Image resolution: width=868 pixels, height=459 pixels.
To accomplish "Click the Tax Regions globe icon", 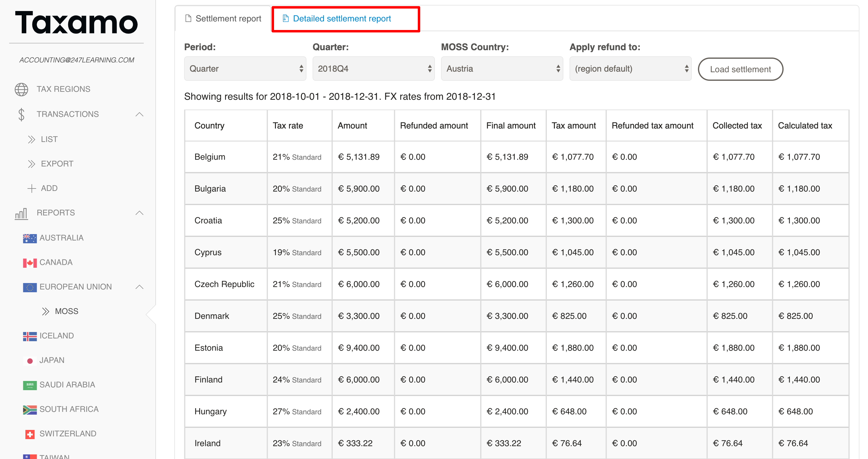I will click(21, 89).
